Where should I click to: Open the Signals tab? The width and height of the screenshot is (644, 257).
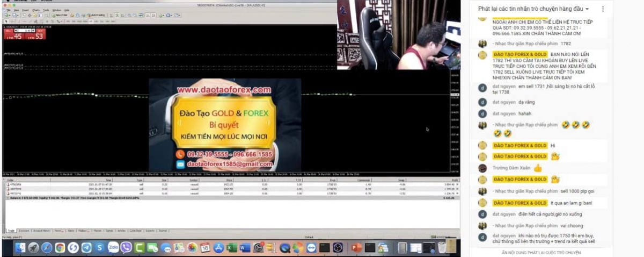(x=109, y=231)
